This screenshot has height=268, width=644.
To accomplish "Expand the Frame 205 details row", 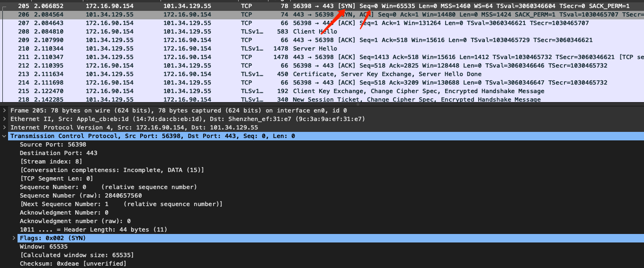I will pyautogui.click(x=5, y=110).
